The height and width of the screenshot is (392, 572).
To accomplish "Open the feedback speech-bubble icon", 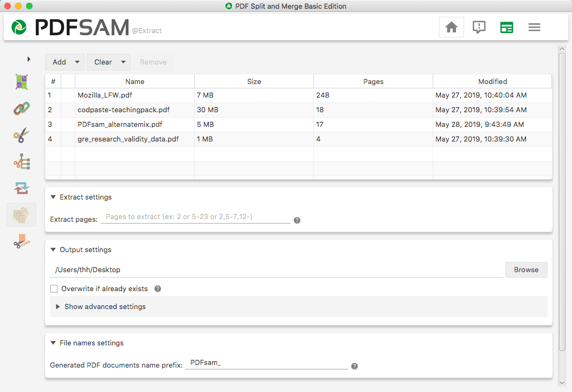I will tap(479, 27).
